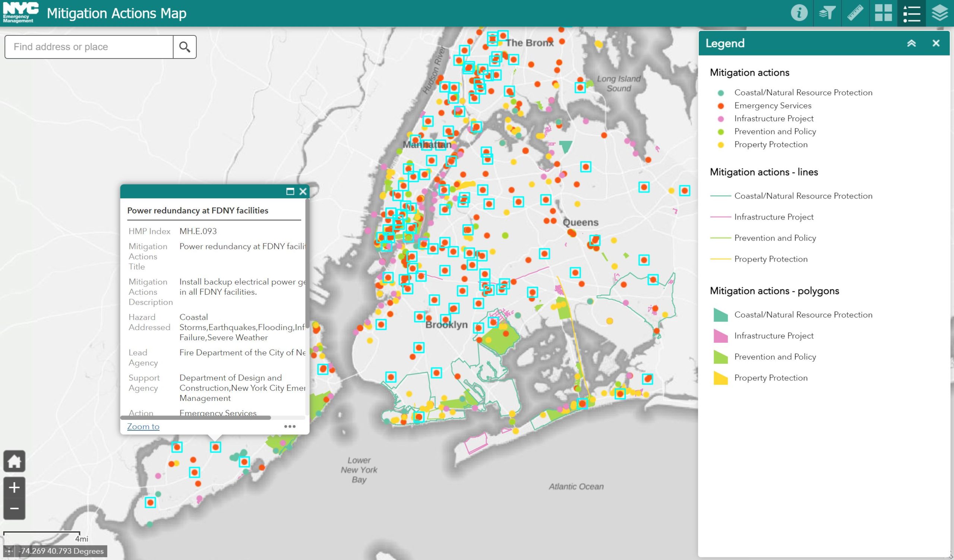Open the basemap gallery

pyautogui.click(x=883, y=13)
